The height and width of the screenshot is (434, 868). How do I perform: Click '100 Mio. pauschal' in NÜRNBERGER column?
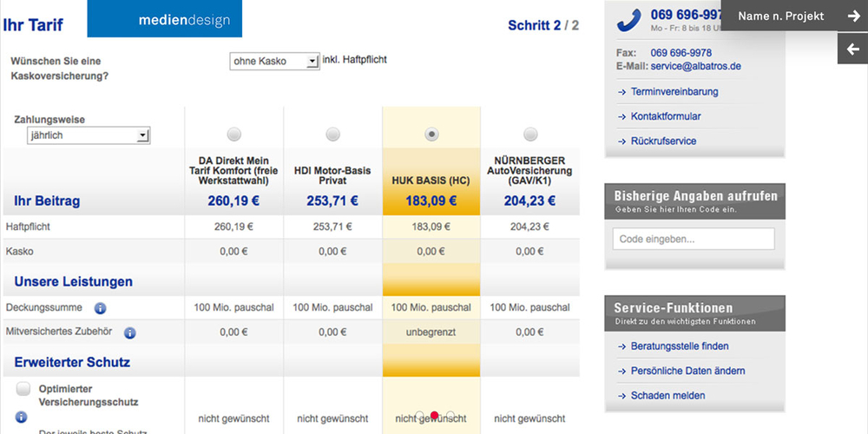(x=529, y=307)
